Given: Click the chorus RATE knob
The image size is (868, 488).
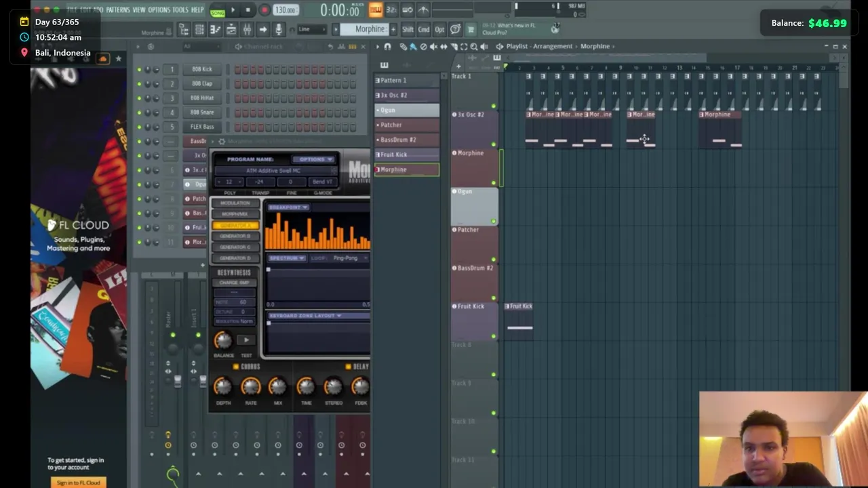Looking at the screenshot, I should pos(250,386).
